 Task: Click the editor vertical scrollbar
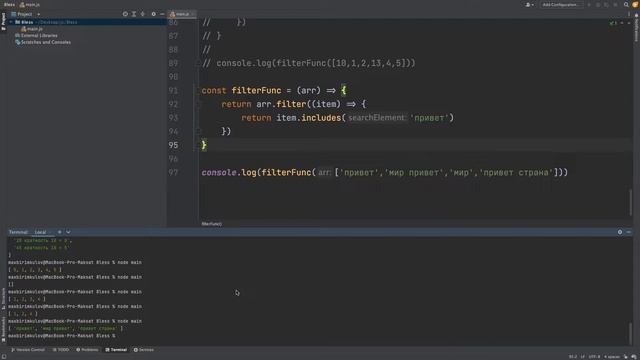click(x=631, y=202)
